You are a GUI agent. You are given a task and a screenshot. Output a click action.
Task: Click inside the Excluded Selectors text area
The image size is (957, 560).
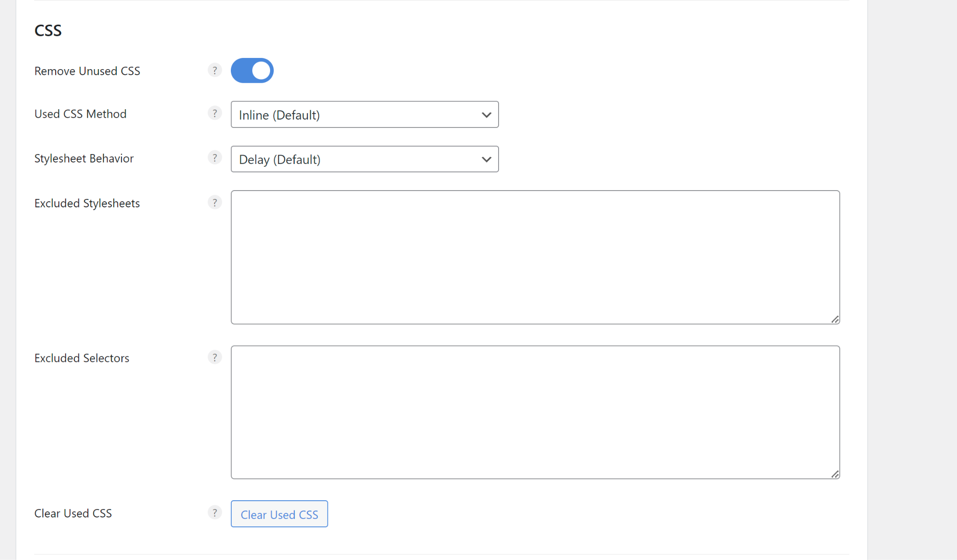535,412
